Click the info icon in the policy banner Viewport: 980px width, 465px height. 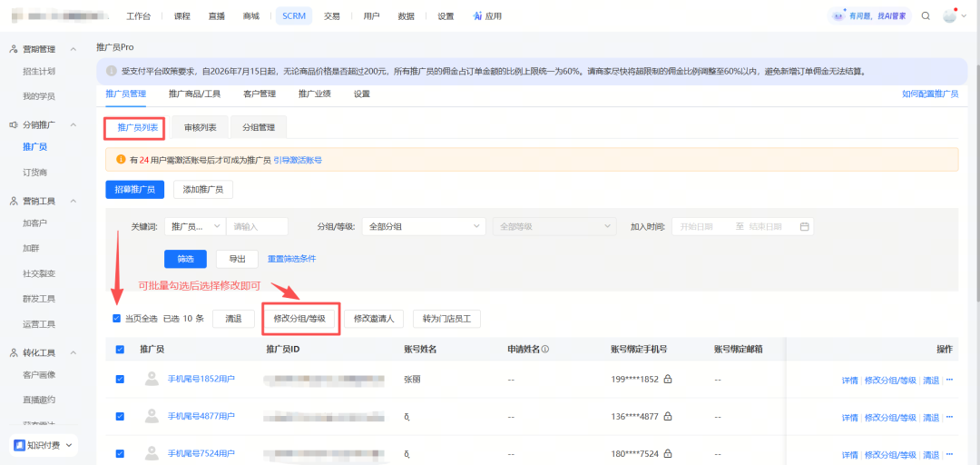(x=112, y=71)
